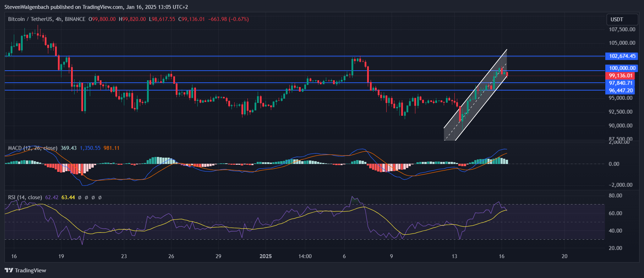The height and width of the screenshot is (278, 644).
Task: Click the date 19 on time axis
Action: (x=61, y=256)
